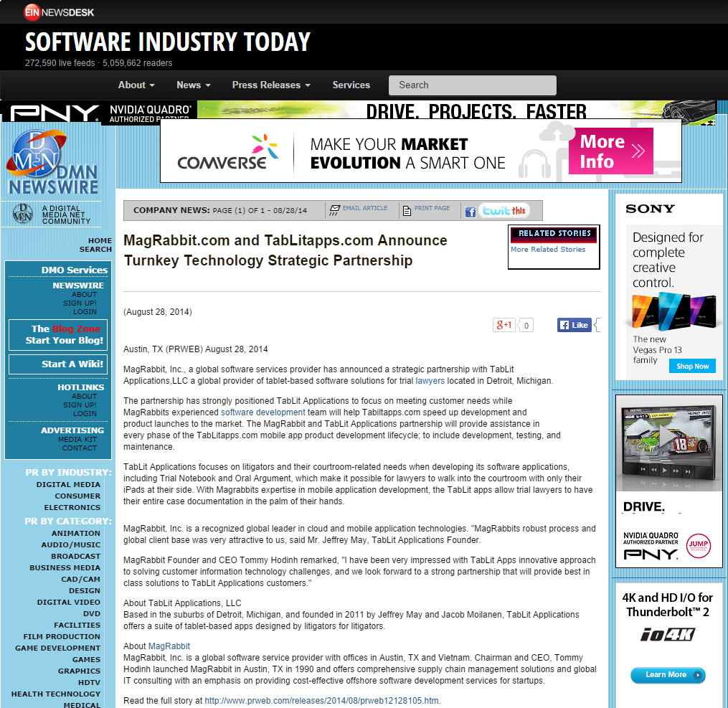The width and height of the screenshot is (728, 708).
Task: Play the NASCAR video thumbnail
Action: (x=667, y=438)
